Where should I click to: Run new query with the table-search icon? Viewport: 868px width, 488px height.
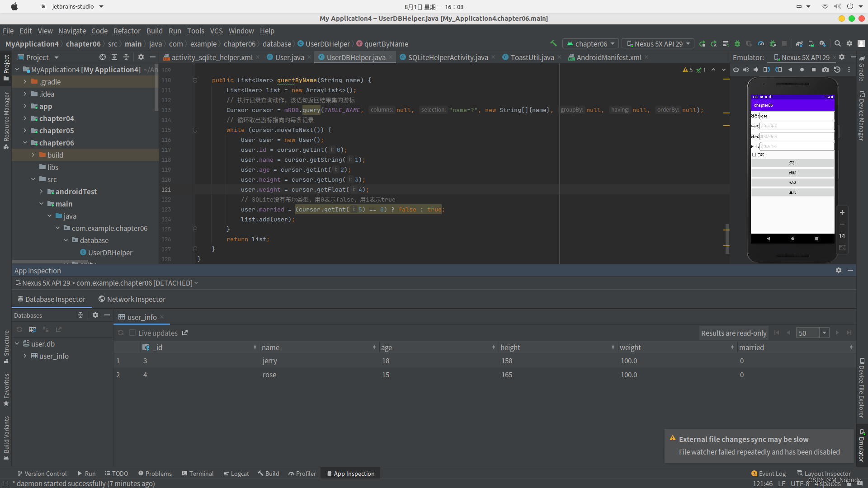pyautogui.click(x=33, y=329)
